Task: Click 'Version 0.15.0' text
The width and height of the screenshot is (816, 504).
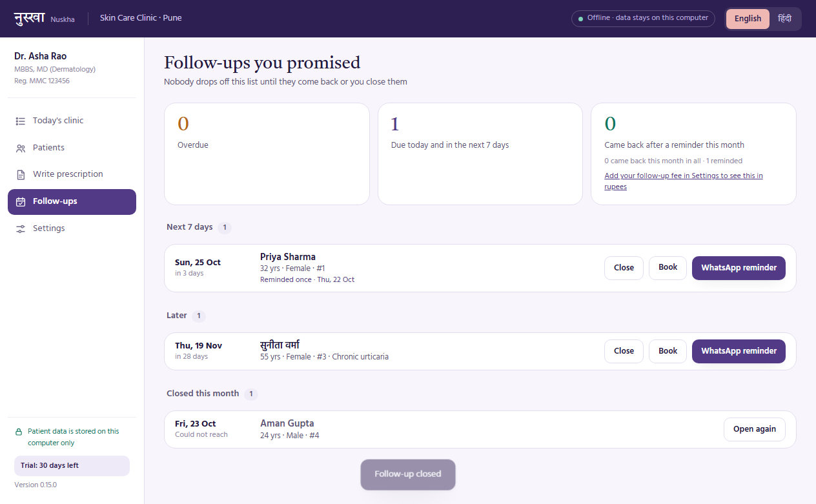Action: click(36, 485)
